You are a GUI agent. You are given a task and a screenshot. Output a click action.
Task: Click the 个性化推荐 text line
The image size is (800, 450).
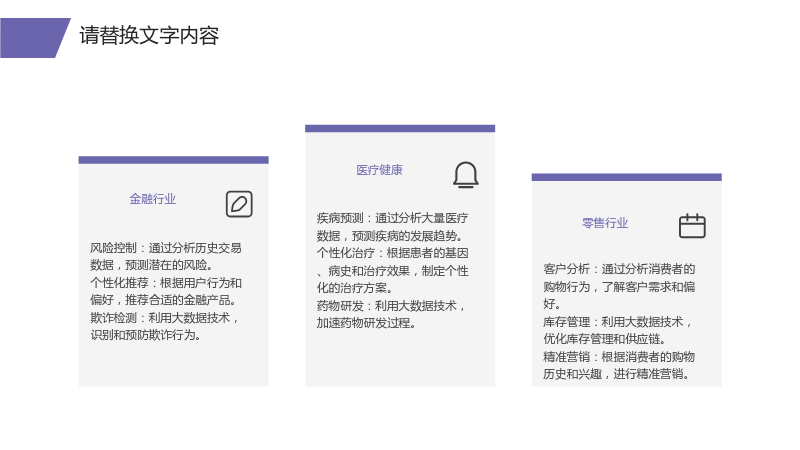(166, 291)
